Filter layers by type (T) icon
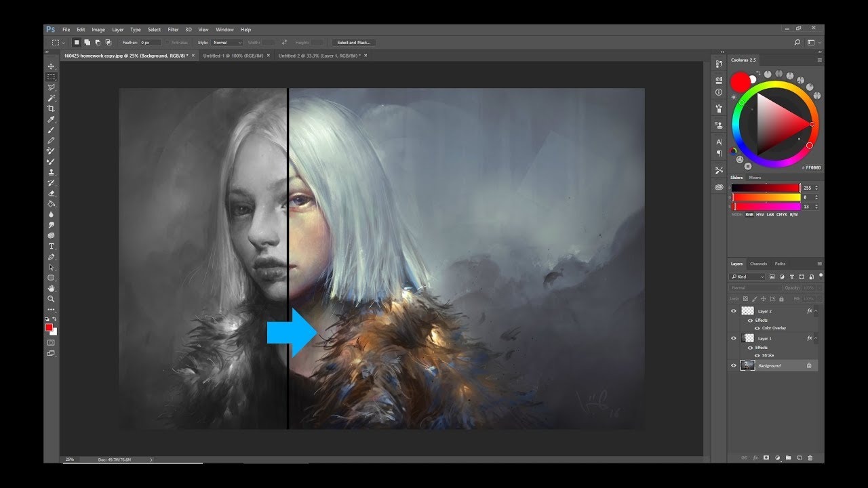The width and height of the screenshot is (868, 488). pyautogui.click(x=792, y=277)
